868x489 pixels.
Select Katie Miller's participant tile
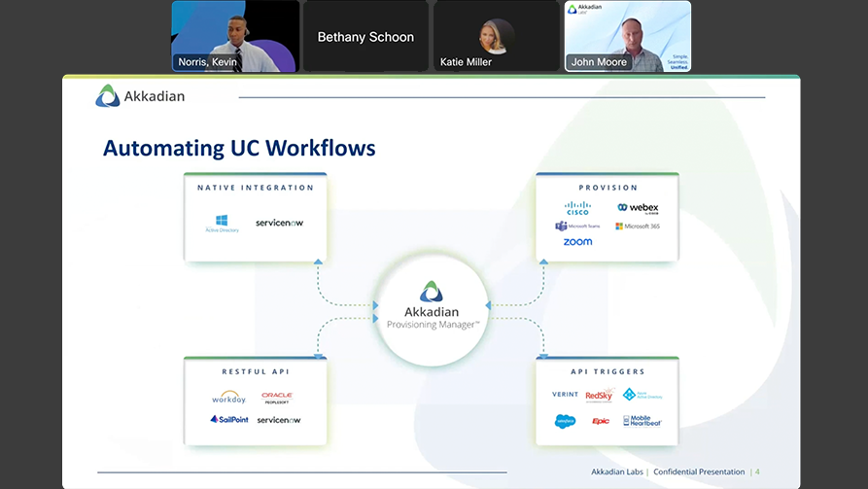497,37
